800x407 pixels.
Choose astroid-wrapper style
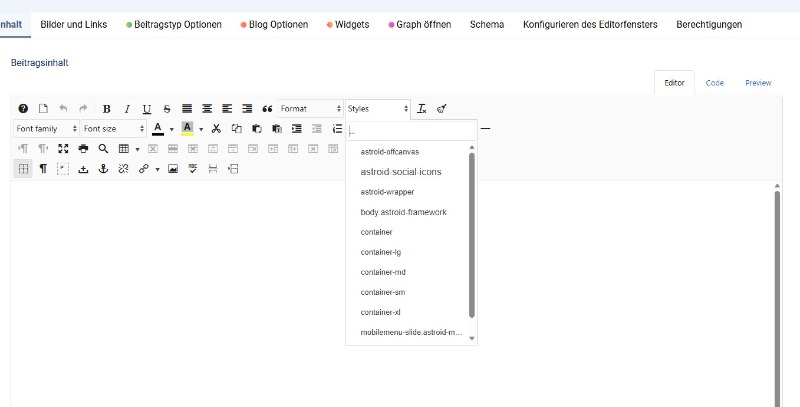[x=387, y=192]
